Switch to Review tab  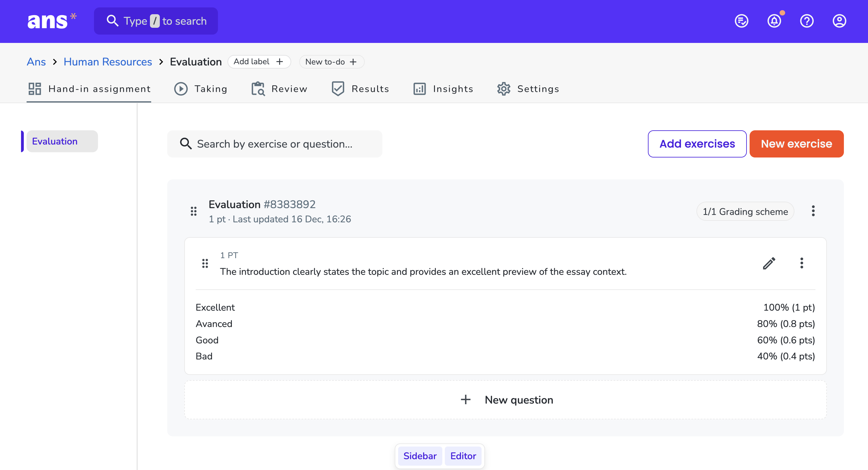coord(279,89)
